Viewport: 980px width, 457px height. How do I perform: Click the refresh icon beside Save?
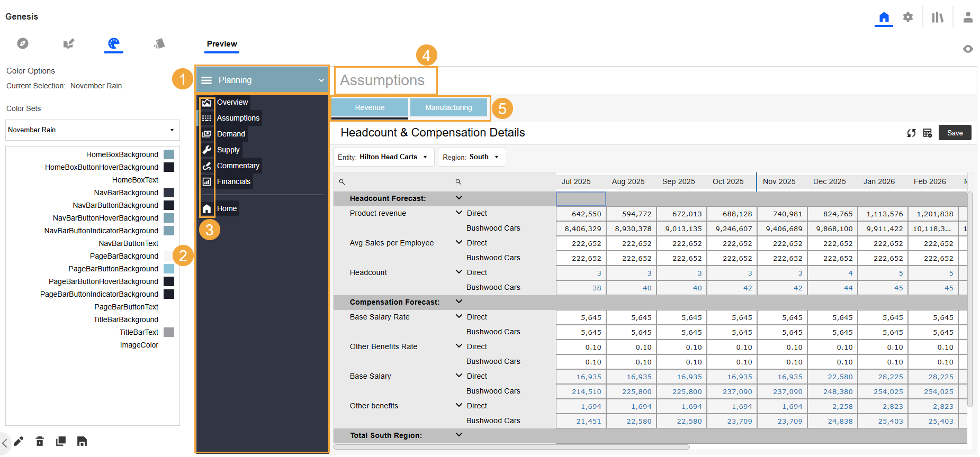(x=911, y=133)
